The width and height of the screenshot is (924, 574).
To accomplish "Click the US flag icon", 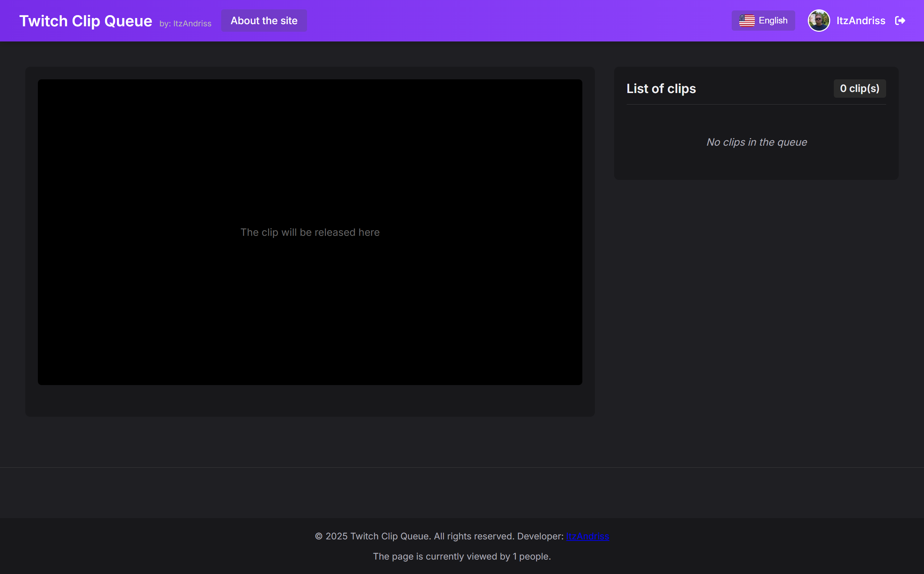I will [746, 21].
